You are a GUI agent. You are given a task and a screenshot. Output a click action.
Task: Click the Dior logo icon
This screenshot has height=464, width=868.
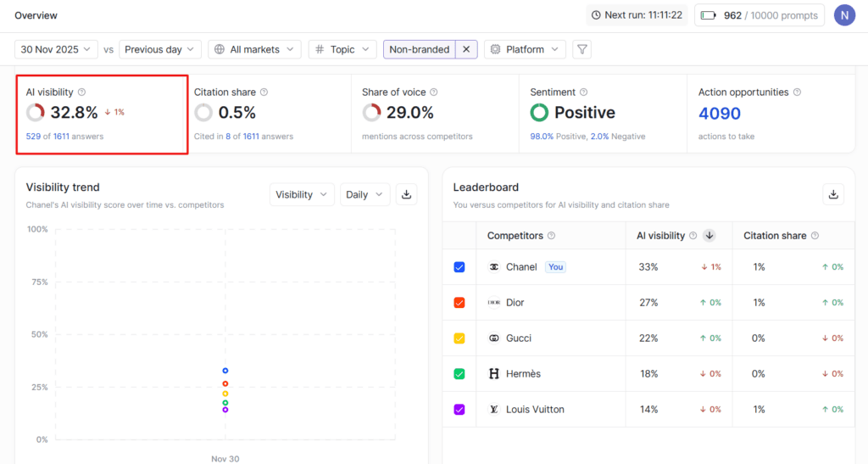[x=494, y=302]
